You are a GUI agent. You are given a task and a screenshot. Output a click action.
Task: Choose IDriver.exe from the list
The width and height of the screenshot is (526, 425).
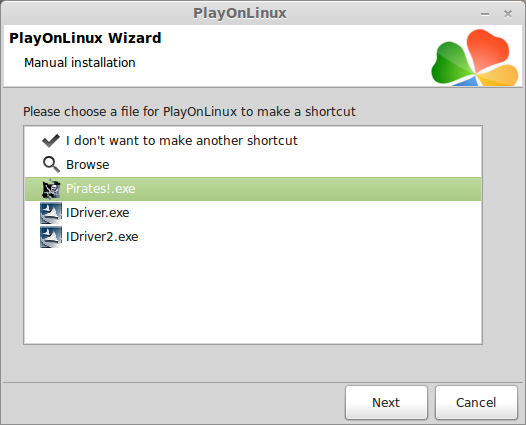pyautogui.click(x=253, y=213)
